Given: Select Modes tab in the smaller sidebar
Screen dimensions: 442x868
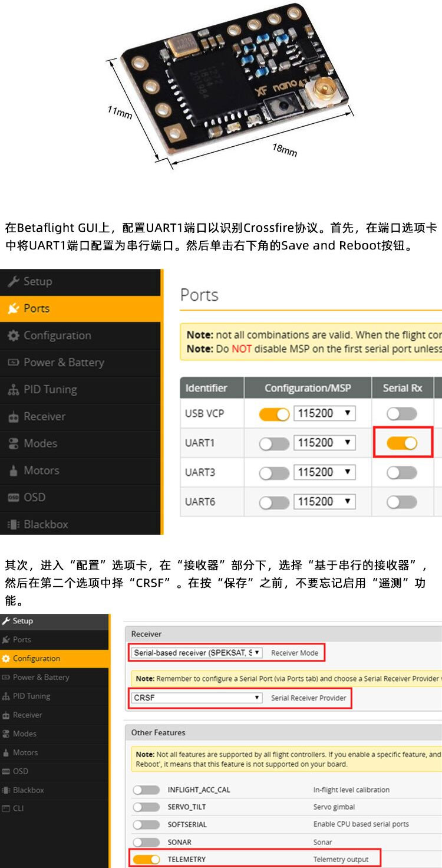Looking at the screenshot, I should [25, 734].
